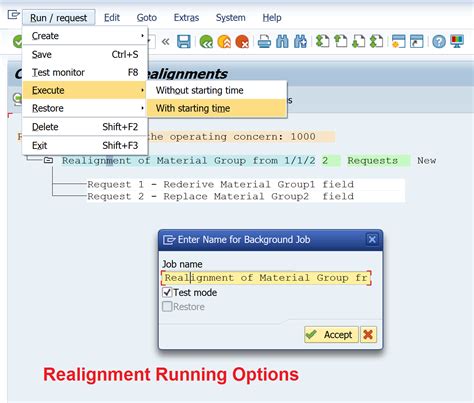
Task: Uncheck the Test mode checkbox
Action: 167,293
